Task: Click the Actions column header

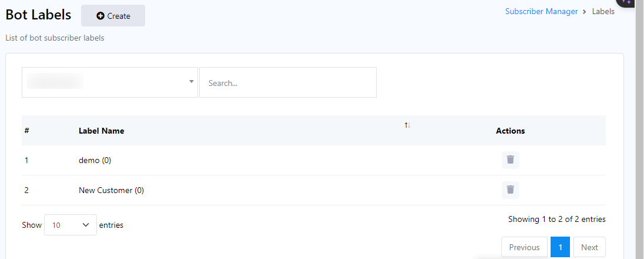Action: coord(510,131)
